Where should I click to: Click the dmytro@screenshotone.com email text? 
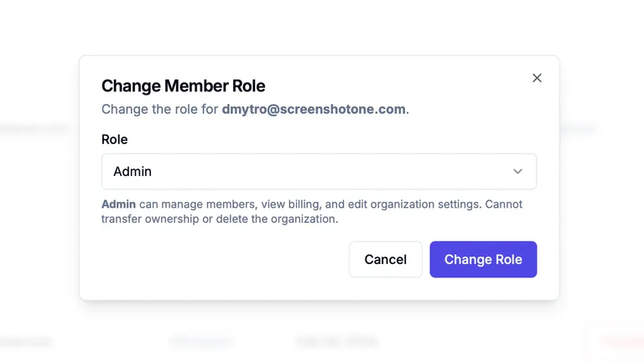[314, 109]
